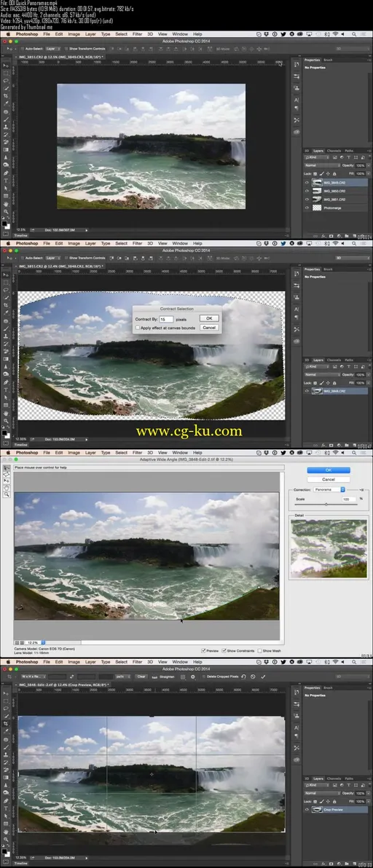Open Auto-Select Layer dropdown in three-layer frame
The height and width of the screenshot is (868, 373).
coord(53,49)
